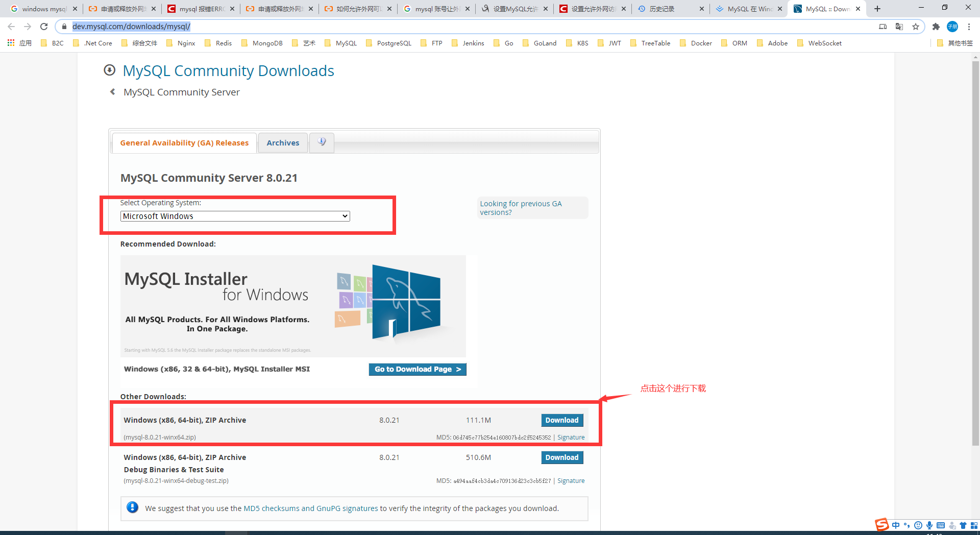The image size is (980, 535).
Task: Open the GoLand bookmarks folder
Action: pyautogui.click(x=540, y=43)
